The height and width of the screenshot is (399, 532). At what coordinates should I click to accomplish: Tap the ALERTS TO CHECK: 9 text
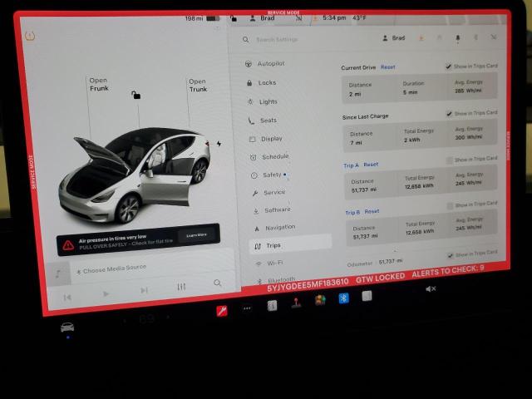(448, 271)
